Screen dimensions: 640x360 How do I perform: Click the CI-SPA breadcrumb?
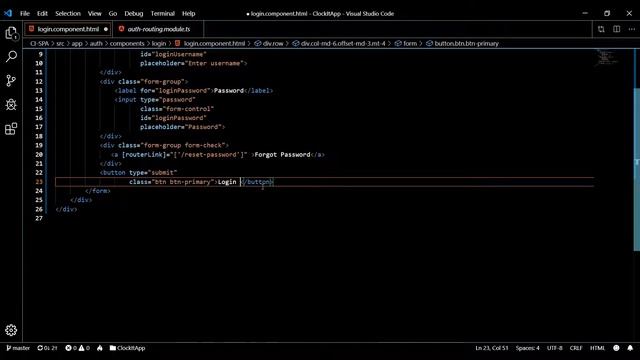39,43
